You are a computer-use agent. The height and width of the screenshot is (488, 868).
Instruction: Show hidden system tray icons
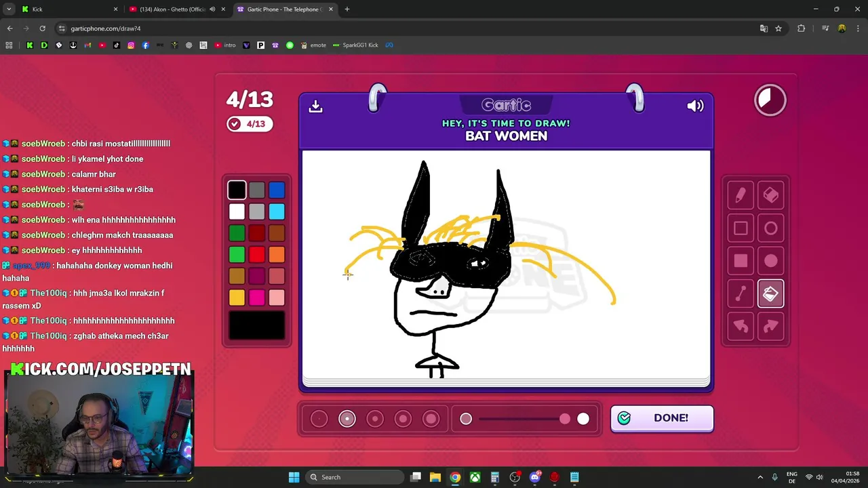click(x=760, y=477)
